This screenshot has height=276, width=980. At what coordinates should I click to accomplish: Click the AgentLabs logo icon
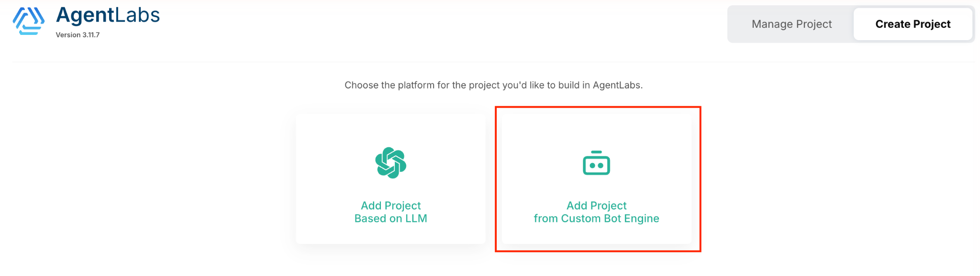point(29,21)
